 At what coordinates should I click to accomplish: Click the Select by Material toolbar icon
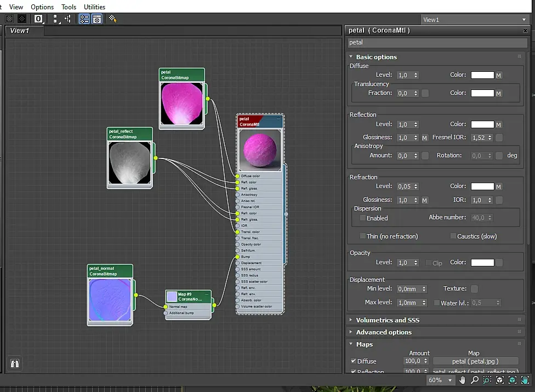[113, 19]
